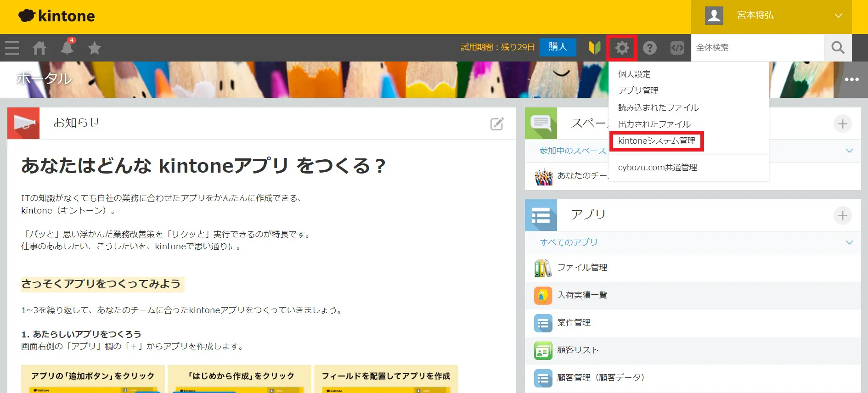Open portal options three-dot menu

(851, 79)
